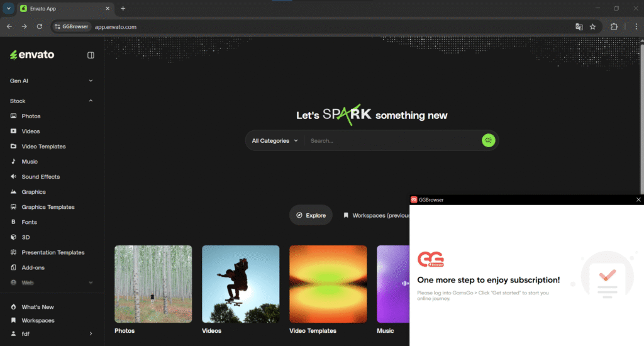Open the Photos forest thumbnail

pos(153,284)
